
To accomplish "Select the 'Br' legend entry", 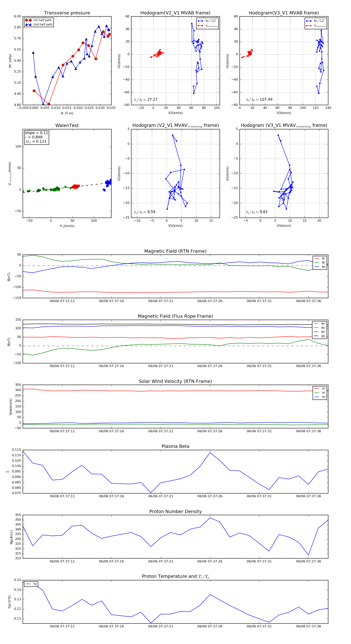I will (320, 259).
